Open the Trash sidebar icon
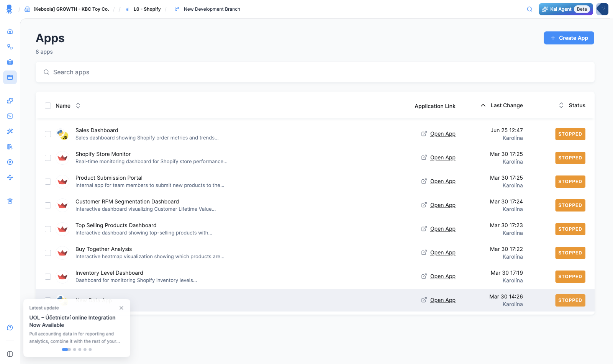This screenshot has width=613, height=364. pyautogui.click(x=10, y=201)
